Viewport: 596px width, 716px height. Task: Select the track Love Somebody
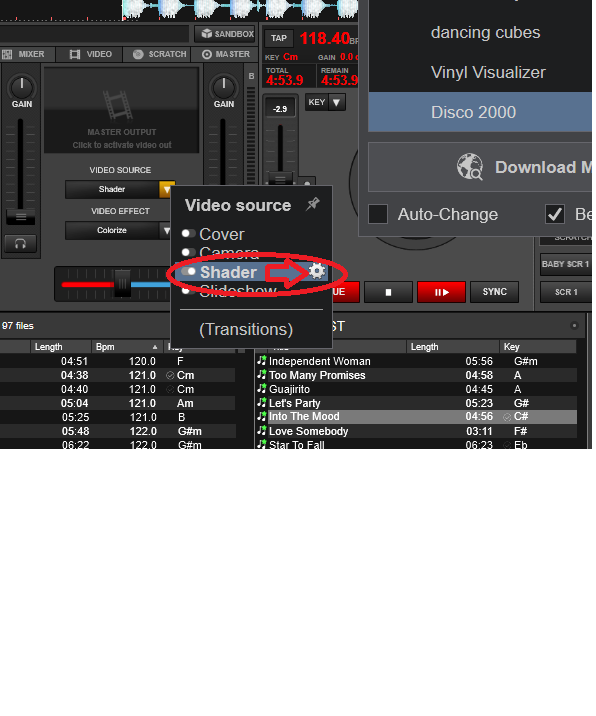pyautogui.click(x=416, y=431)
